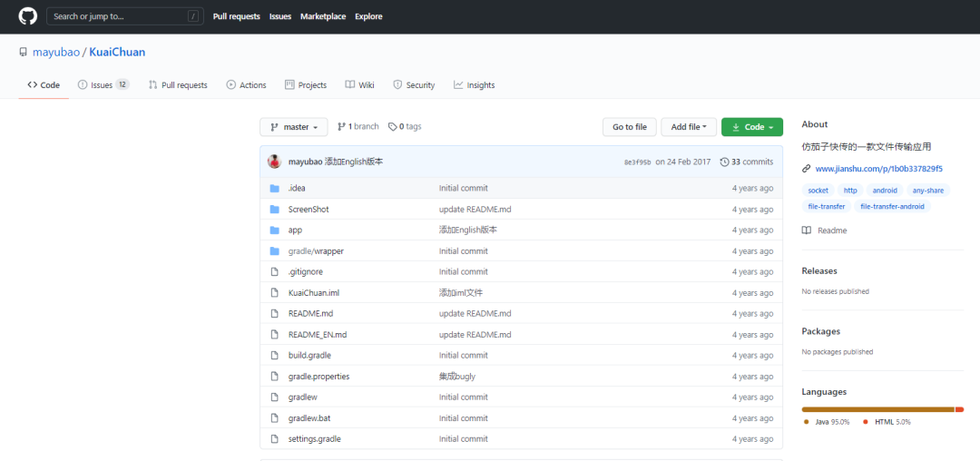The height and width of the screenshot is (461, 980).
Task: Open the Pull requests repository tab
Action: [178, 85]
